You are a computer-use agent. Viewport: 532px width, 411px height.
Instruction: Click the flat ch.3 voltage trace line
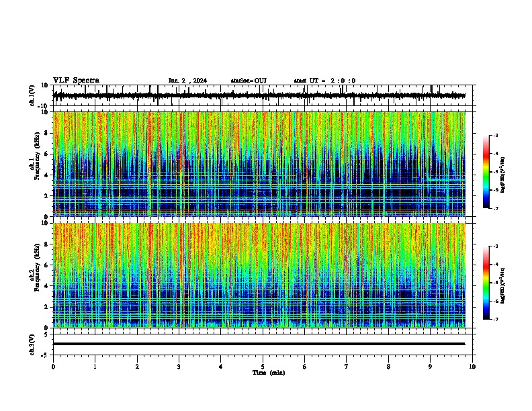point(259,344)
